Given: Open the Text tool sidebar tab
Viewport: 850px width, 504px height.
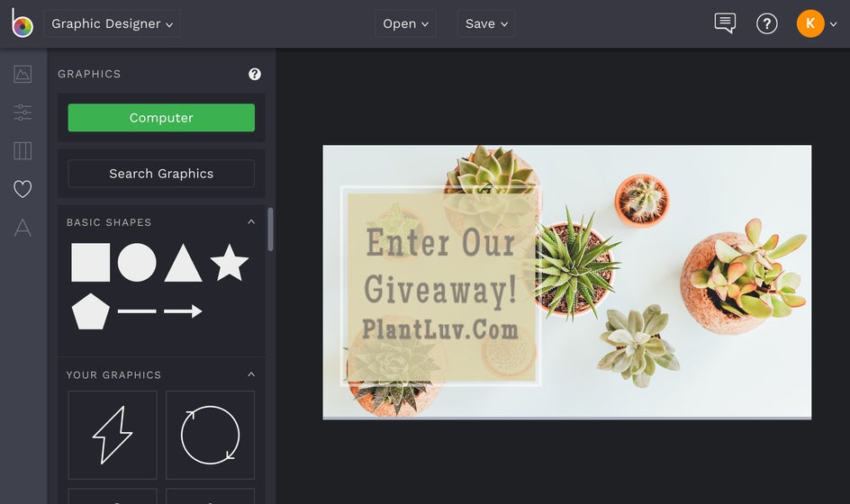Looking at the screenshot, I should [x=23, y=228].
